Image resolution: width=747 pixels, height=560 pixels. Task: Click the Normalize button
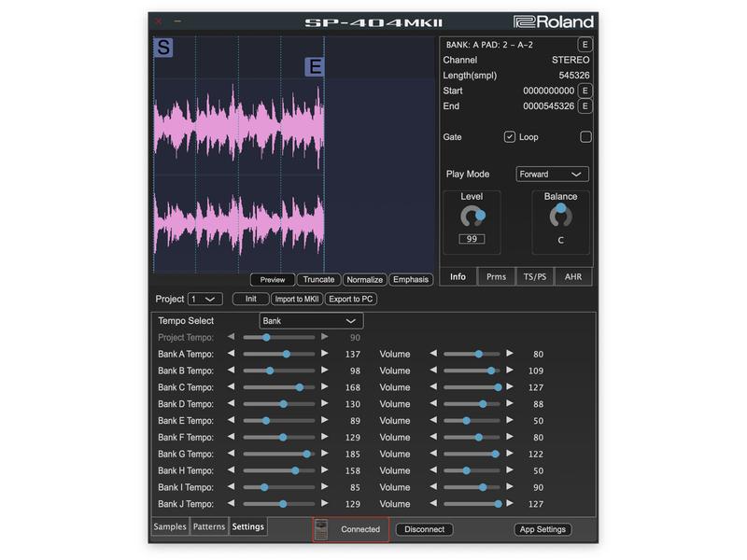click(364, 280)
